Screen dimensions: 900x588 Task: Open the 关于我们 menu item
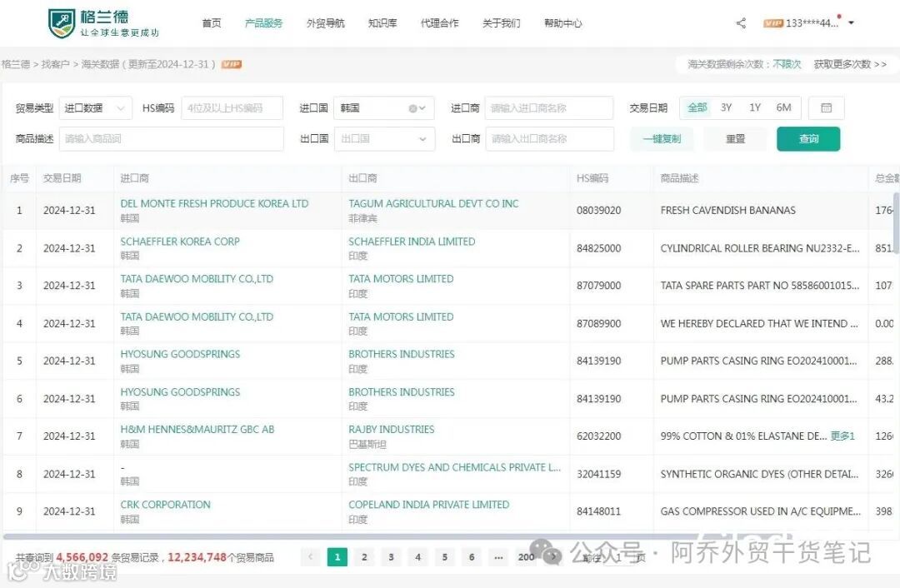click(x=501, y=23)
